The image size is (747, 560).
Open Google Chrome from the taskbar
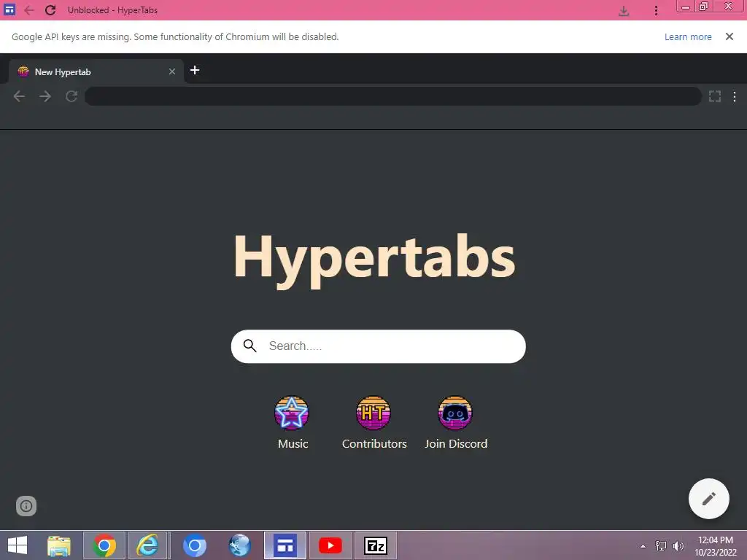point(104,545)
